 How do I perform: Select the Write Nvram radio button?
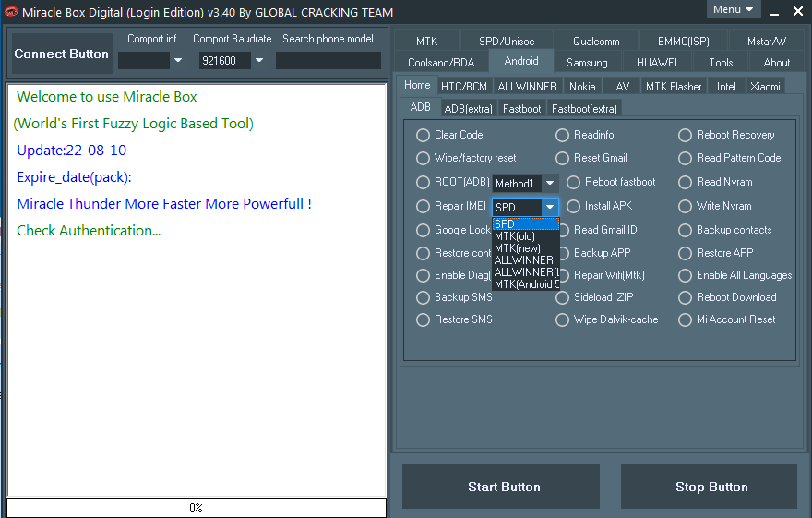[x=685, y=206]
